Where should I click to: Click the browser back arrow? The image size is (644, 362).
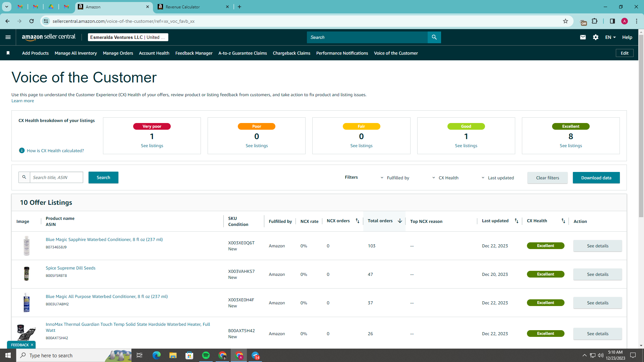7,21
